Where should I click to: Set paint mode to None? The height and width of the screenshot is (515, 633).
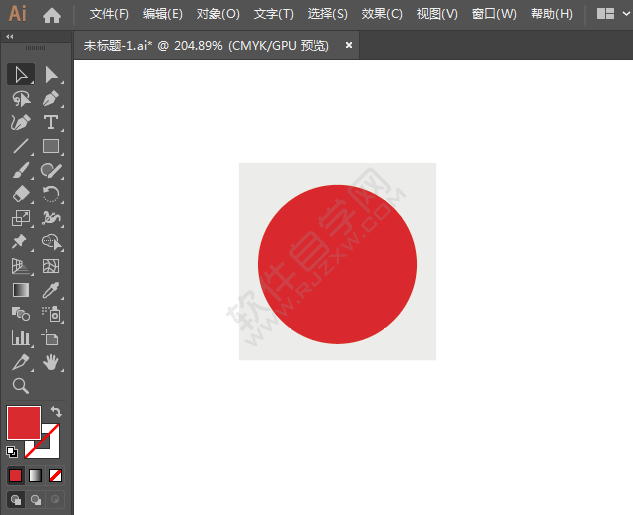(x=55, y=476)
